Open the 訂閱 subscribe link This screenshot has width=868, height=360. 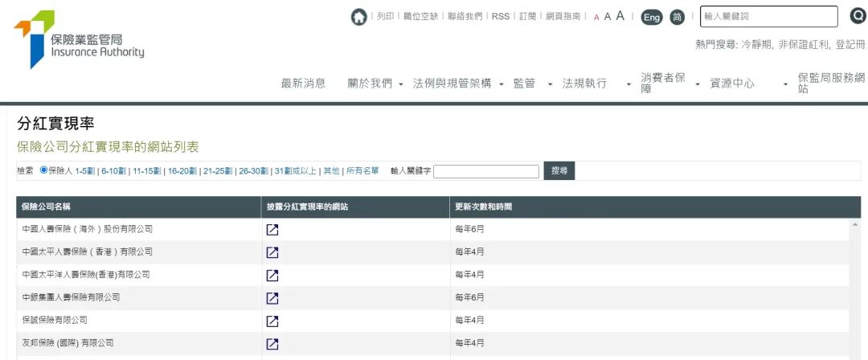tap(527, 17)
